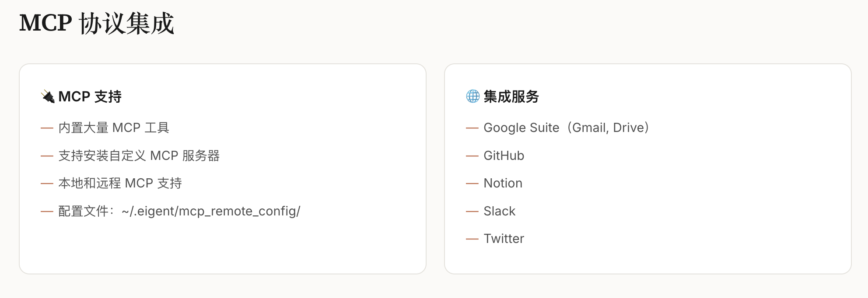Click the 内置大量 MCP 工具 item
Viewport: 868px width, 298px height.
pyautogui.click(x=114, y=128)
